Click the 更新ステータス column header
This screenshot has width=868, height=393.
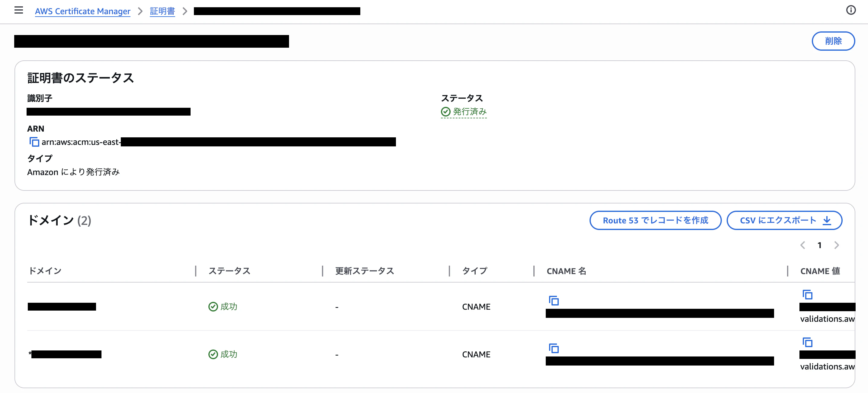click(365, 271)
